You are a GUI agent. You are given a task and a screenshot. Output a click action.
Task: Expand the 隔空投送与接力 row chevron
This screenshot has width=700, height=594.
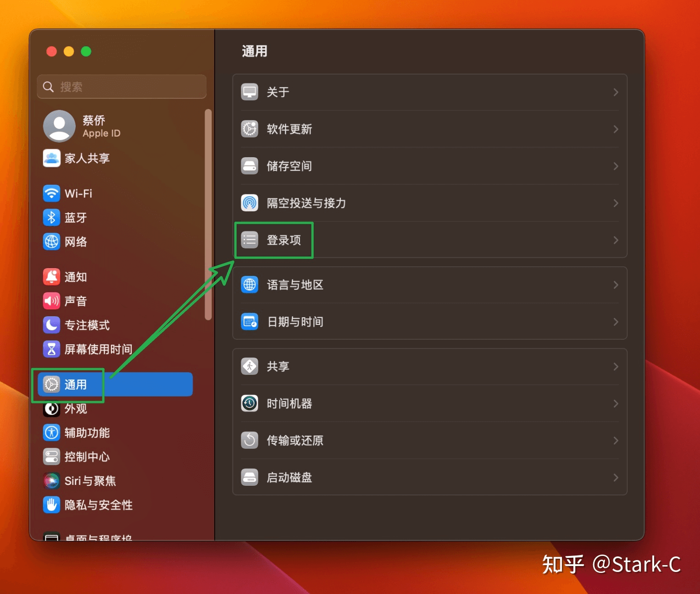tap(616, 203)
